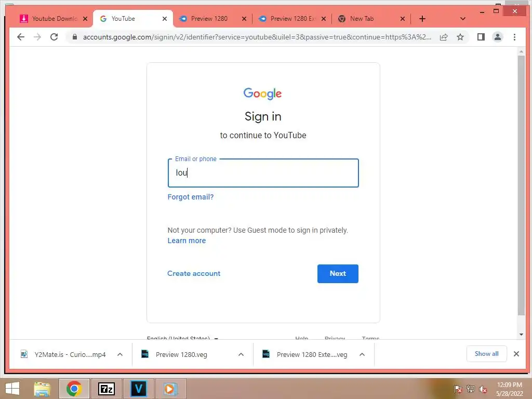Open the Chrome three-dot menu
532x399 pixels.
click(514, 37)
